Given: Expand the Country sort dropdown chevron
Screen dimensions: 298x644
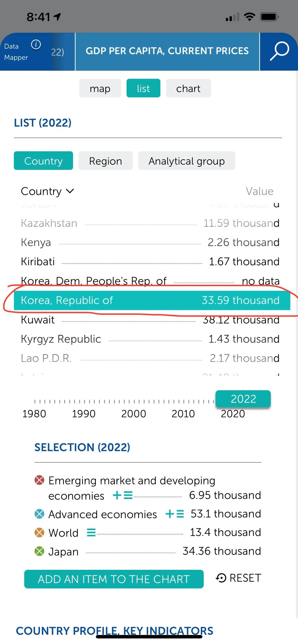Looking at the screenshot, I should click(x=70, y=191).
